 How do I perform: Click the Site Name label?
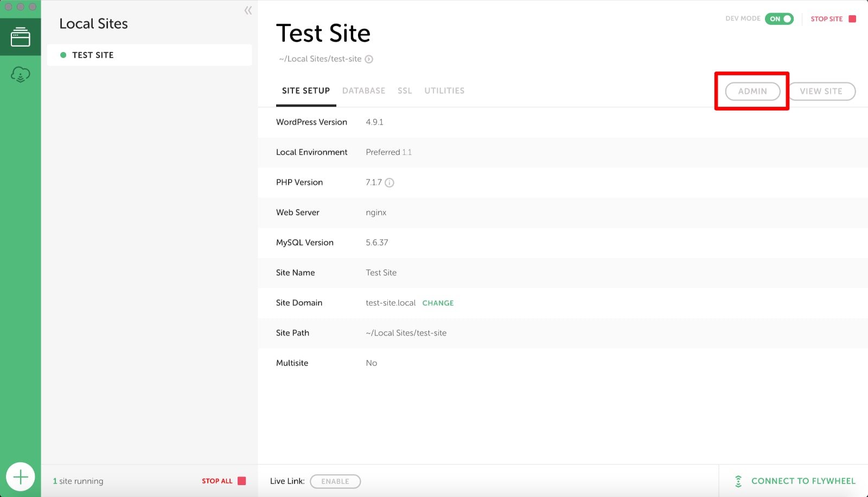(x=295, y=273)
